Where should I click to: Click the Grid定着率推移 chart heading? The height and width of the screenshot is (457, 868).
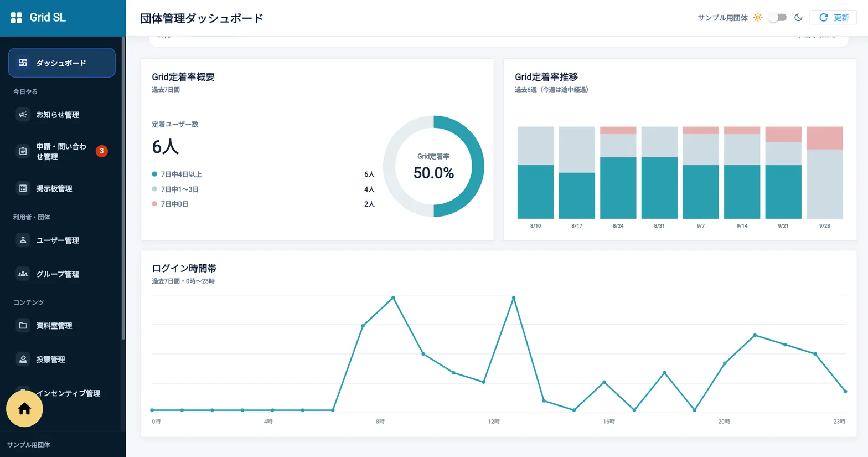546,77
